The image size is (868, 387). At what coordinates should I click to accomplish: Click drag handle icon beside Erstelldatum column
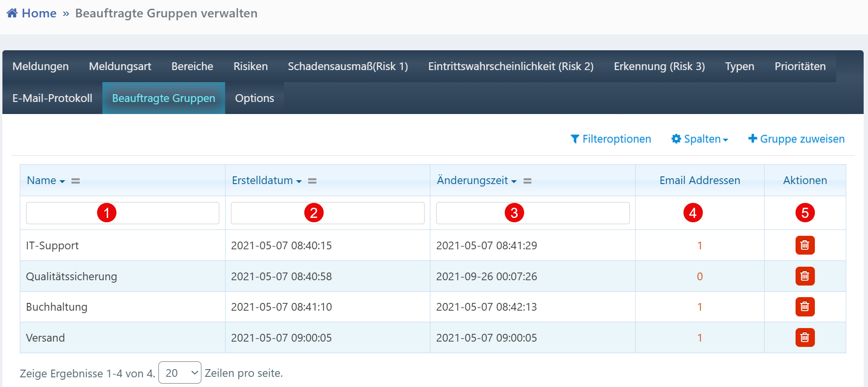(312, 181)
